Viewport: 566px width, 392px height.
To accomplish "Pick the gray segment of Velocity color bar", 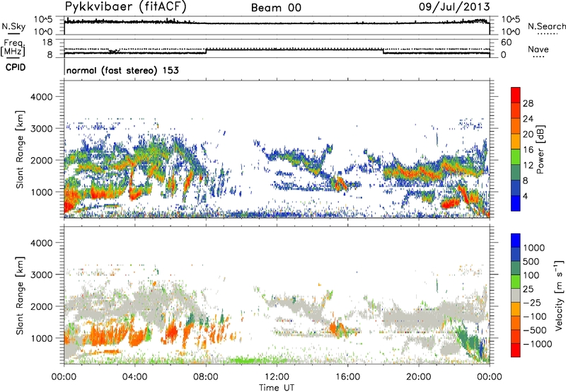I will pyautogui.click(x=516, y=295).
